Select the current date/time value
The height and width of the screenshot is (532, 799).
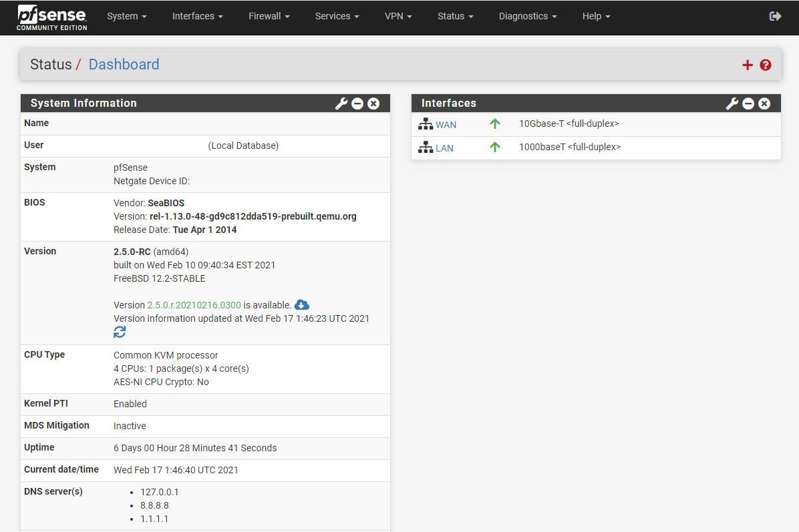[176, 470]
